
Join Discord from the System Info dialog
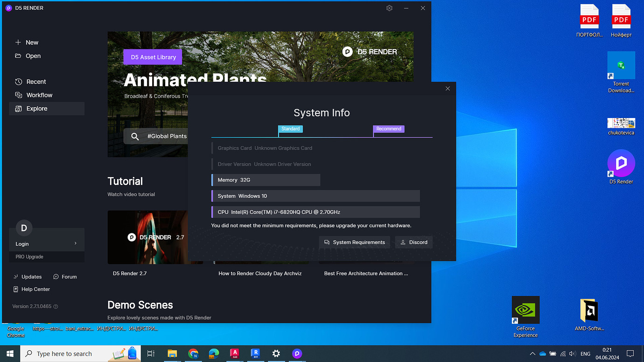pos(413,242)
